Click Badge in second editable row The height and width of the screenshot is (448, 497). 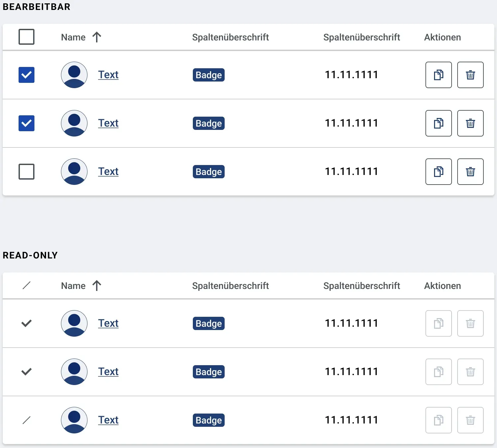[209, 123]
